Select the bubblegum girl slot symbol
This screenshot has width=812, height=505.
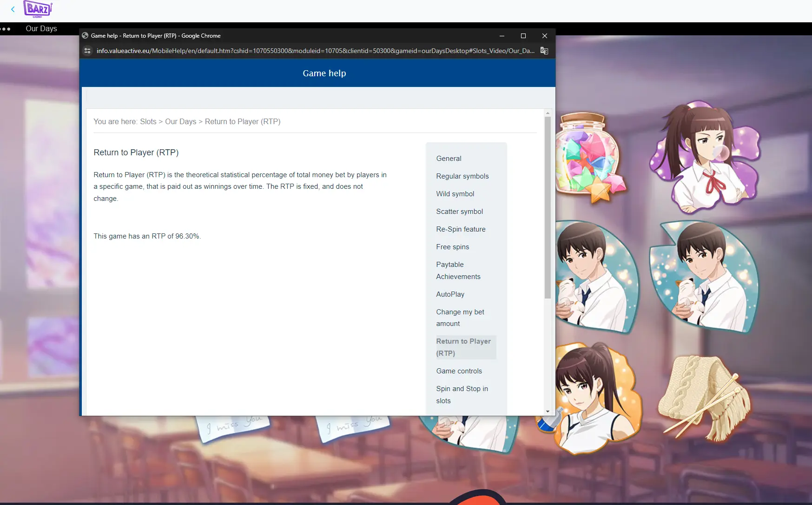(705, 157)
